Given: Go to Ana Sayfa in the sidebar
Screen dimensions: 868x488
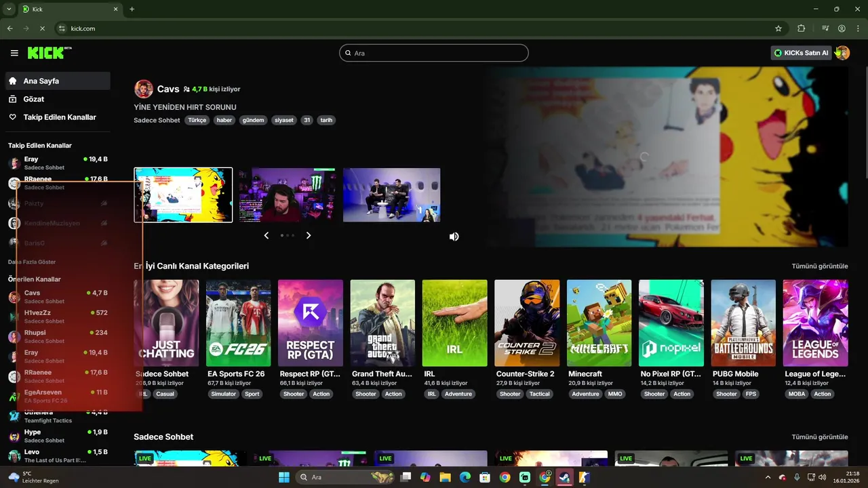Looking at the screenshot, I should [58, 81].
